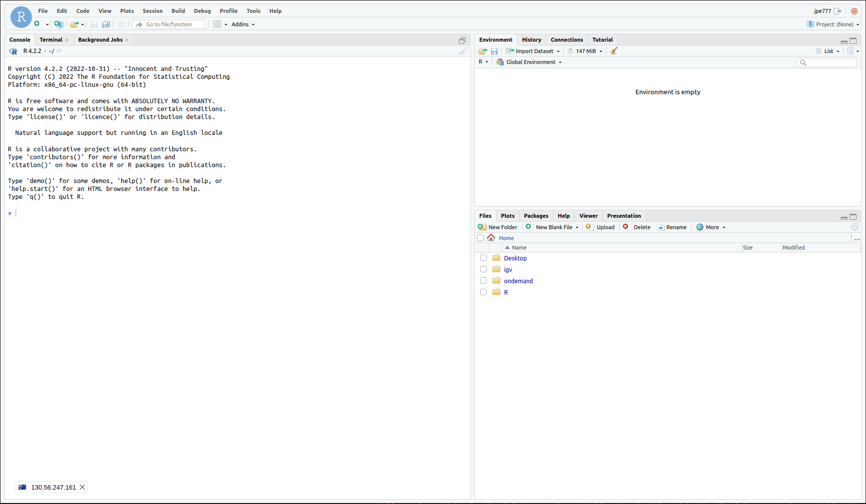Maximize the Console pane

tap(462, 40)
